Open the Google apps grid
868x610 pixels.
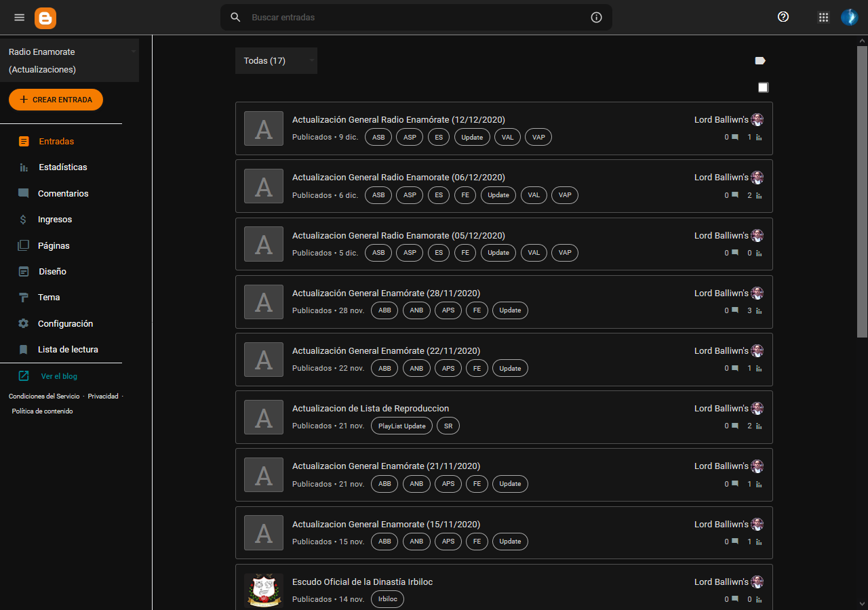(x=823, y=17)
